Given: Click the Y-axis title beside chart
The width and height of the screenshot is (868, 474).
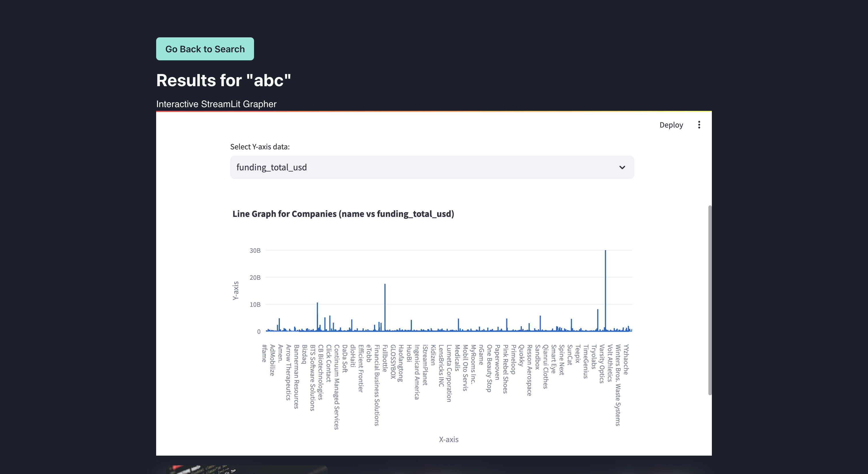Looking at the screenshot, I should pyautogui.click(x=236, y=291).
